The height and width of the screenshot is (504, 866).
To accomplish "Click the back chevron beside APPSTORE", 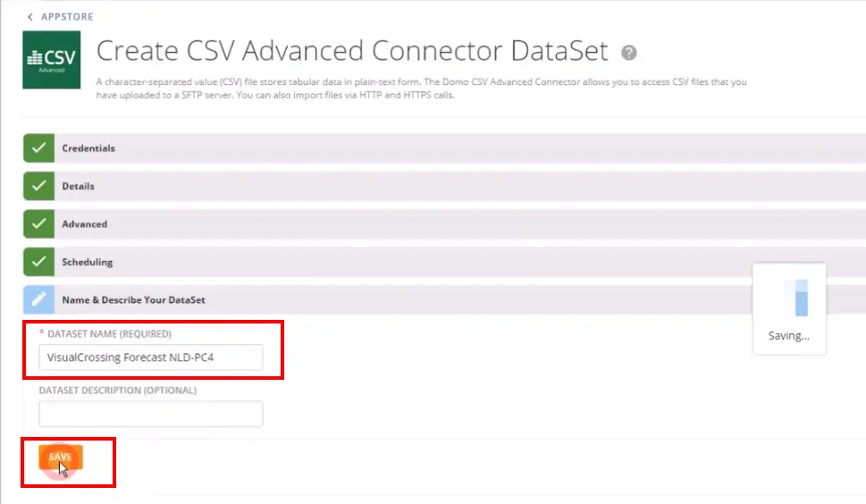I will coord(30,17).
